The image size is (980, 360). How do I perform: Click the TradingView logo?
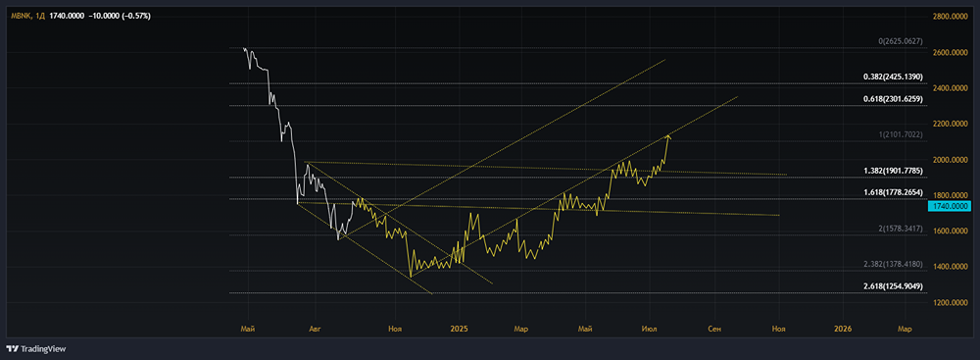pyautogui.click(x=35, y=349)
